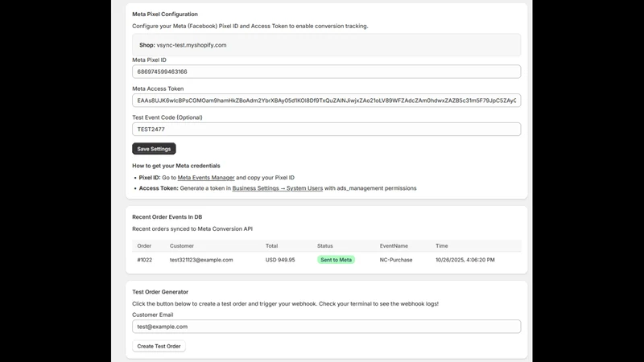Select the 10/26/2025 time cell
The width and height of the screenshot is (644, 362).
(x=465, y=260)
